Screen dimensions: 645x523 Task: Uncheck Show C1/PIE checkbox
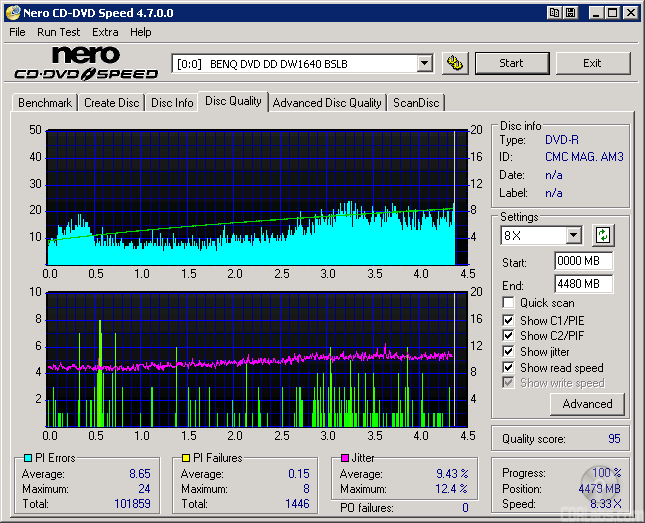coord(509,320)
